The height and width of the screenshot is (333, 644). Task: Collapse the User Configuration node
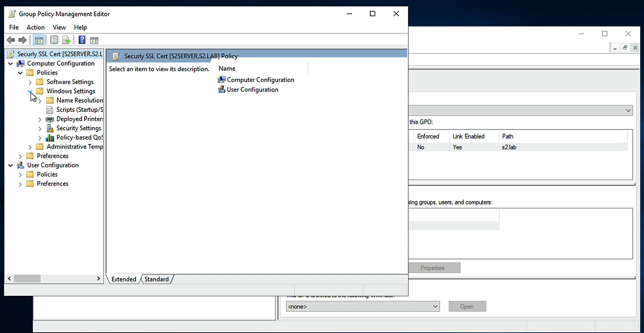(x=11, y=165)
